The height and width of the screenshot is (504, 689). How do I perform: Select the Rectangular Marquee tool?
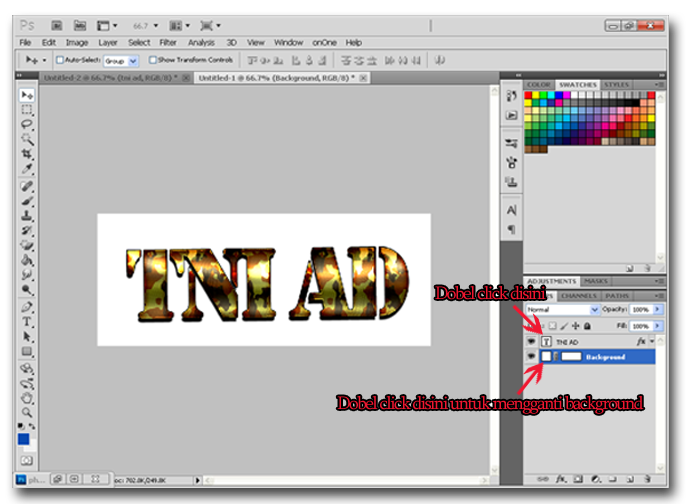(x=27, y=110)
